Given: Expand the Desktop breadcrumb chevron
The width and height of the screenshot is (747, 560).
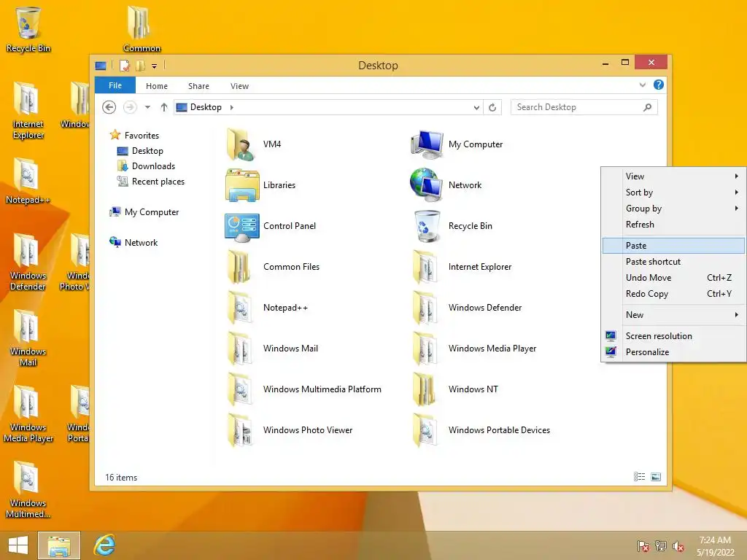Looking at the screenshot, I should point(231,108).
